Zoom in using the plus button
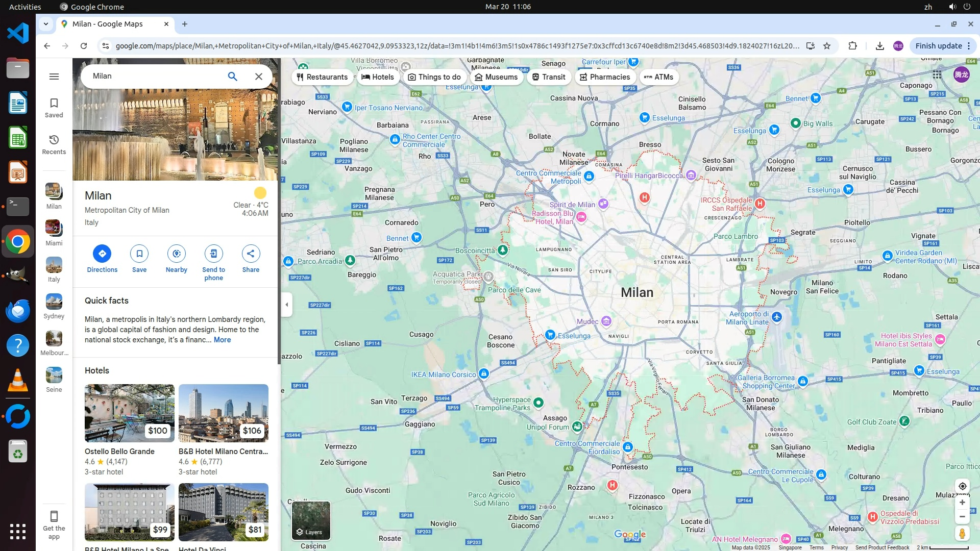Image resolution: width=980 pixels, height=551 pixels. 962,503
